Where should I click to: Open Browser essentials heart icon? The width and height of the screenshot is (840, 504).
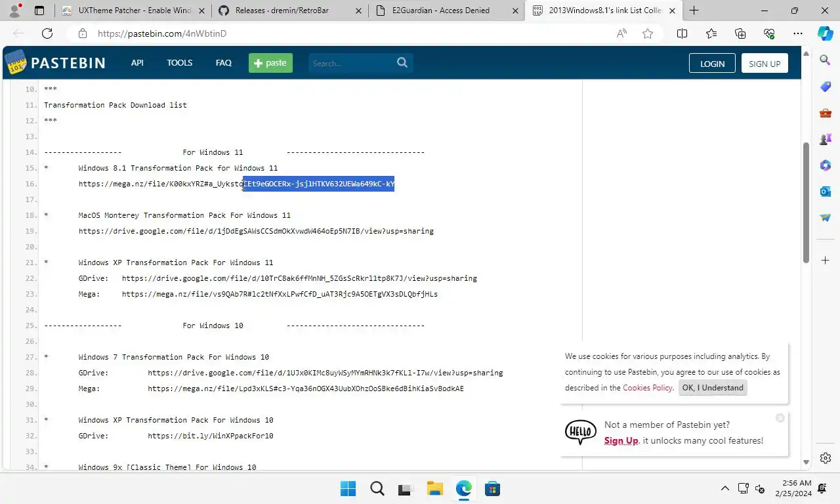[769, 33]
